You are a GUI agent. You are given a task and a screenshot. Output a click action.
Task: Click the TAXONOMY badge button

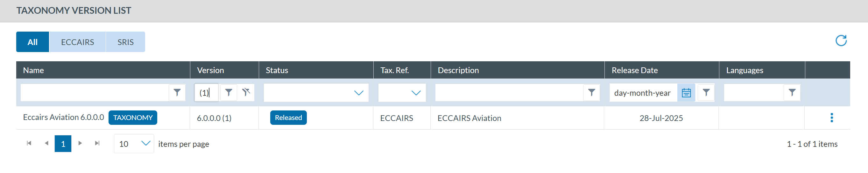click(x=133, y=117)
